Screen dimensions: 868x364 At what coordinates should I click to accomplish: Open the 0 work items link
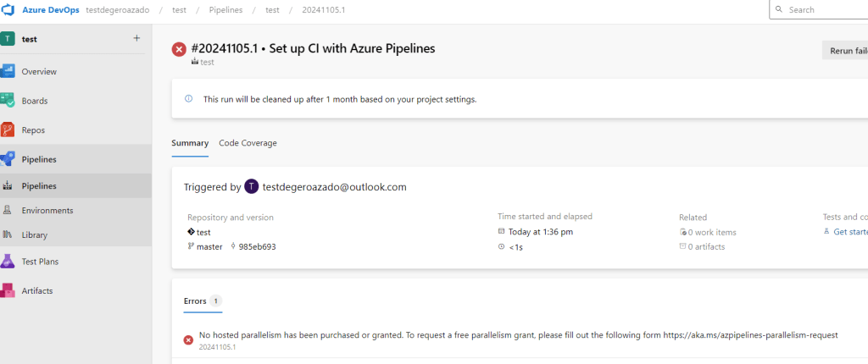[x=712, y=232]
